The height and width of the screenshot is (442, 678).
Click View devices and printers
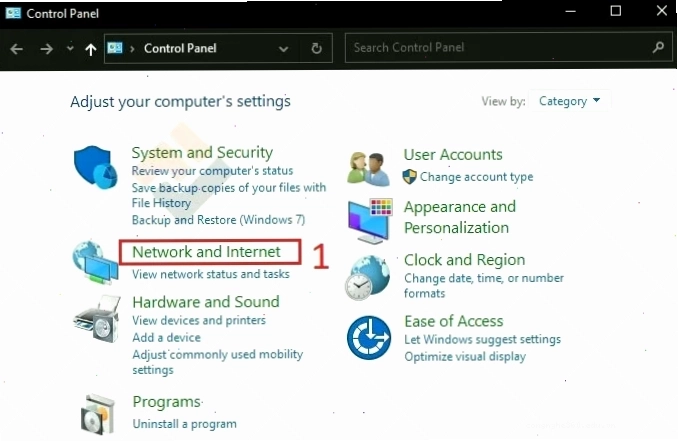[x=199, y=320]
